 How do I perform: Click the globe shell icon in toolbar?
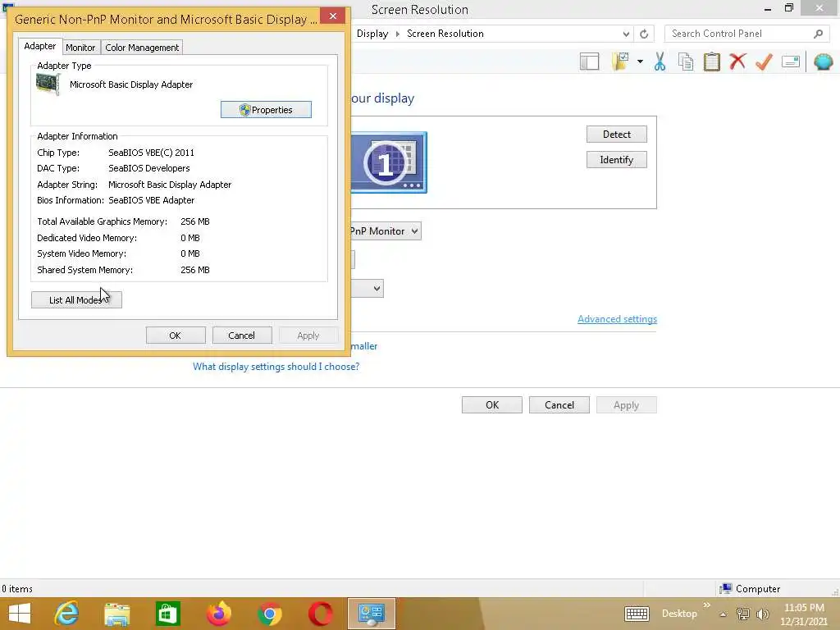[823, 62]
